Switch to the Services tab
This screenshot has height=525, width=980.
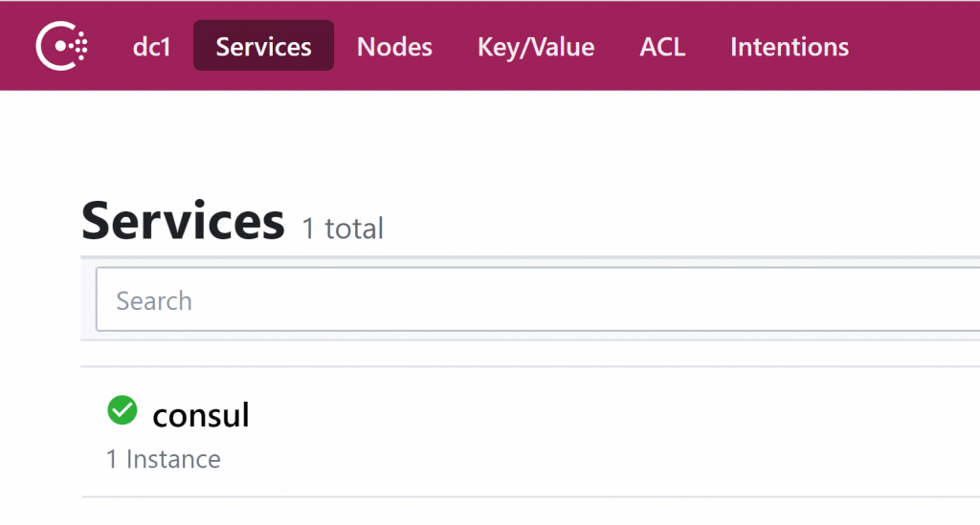tap(263, 47)
